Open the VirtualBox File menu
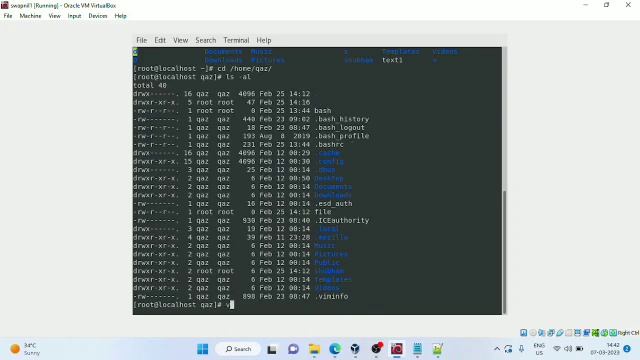The width and height of the screenshot is (640, 360). point(8,16)
